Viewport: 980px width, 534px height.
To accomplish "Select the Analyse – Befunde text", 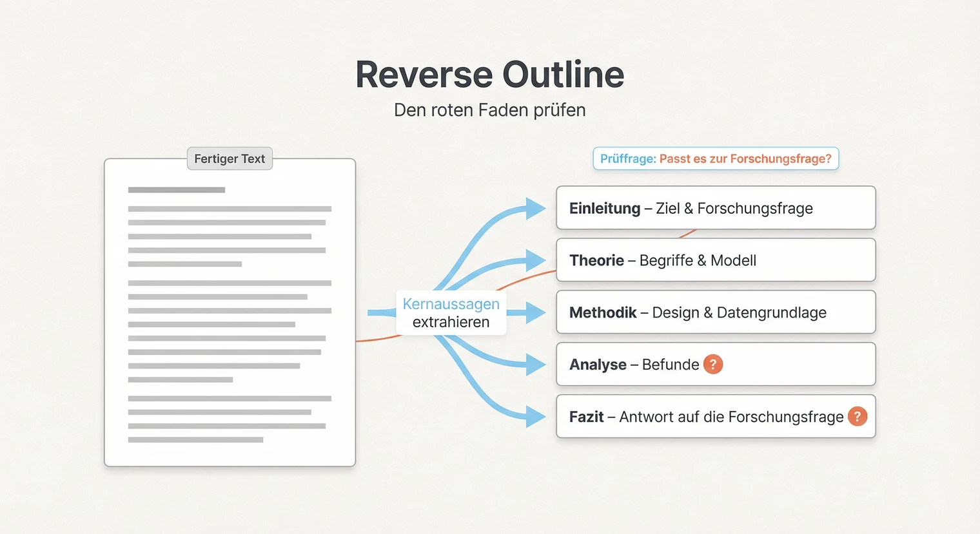I will (x=634, y=365).
